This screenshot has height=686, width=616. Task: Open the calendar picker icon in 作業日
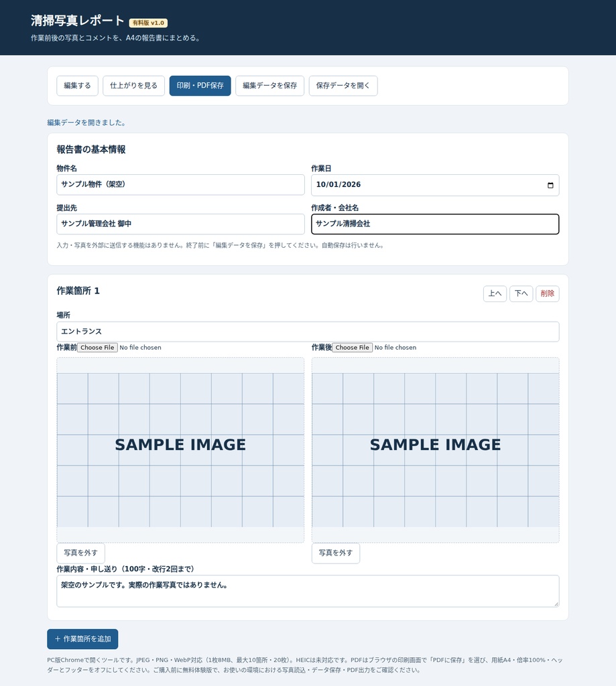click(550, 185)
